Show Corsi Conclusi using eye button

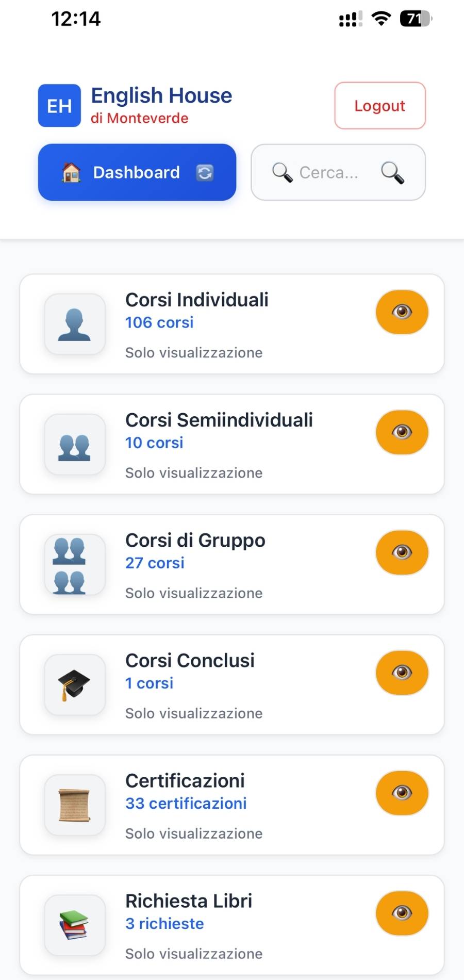[x=402, y=673]
